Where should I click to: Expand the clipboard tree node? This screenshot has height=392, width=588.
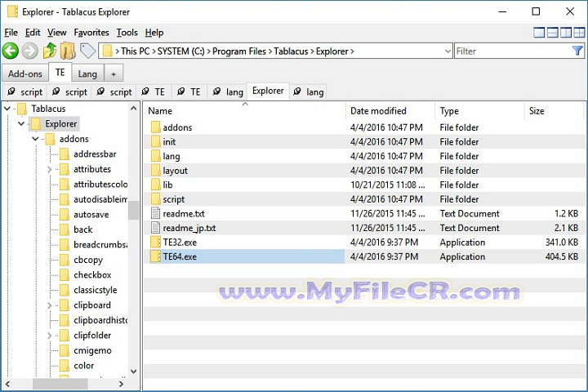50,305
